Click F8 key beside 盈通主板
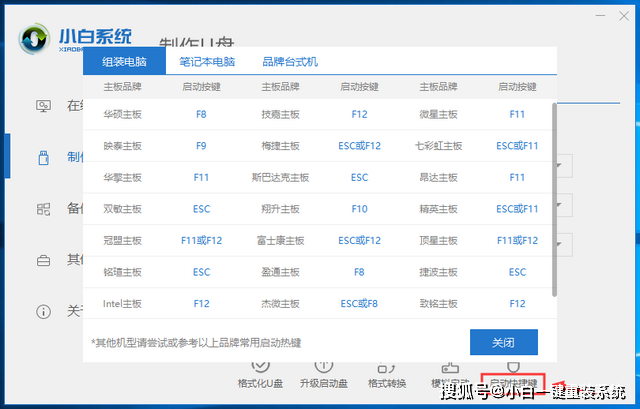Image resolution: width=640 pixels, height=409 pixels. (359, 272)
